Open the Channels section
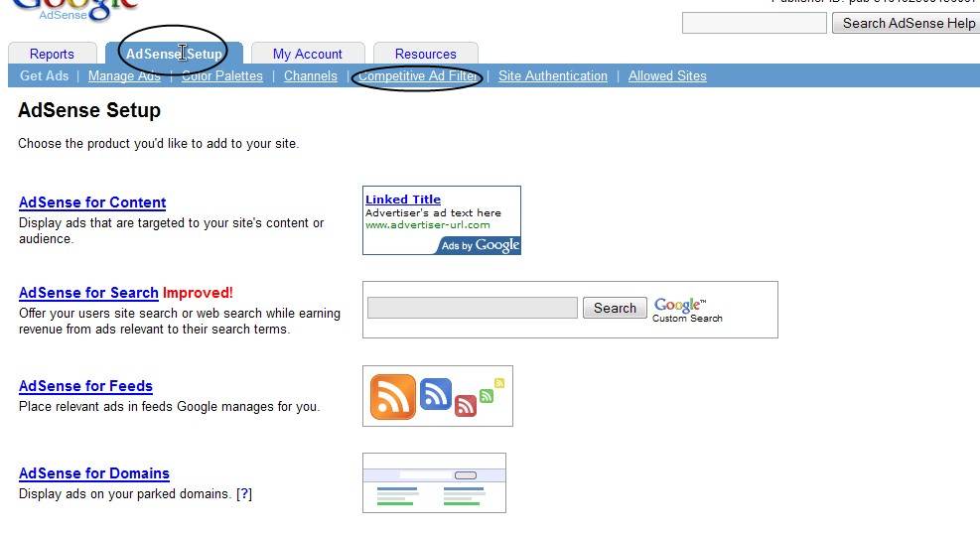 click(x=310, y=75)
